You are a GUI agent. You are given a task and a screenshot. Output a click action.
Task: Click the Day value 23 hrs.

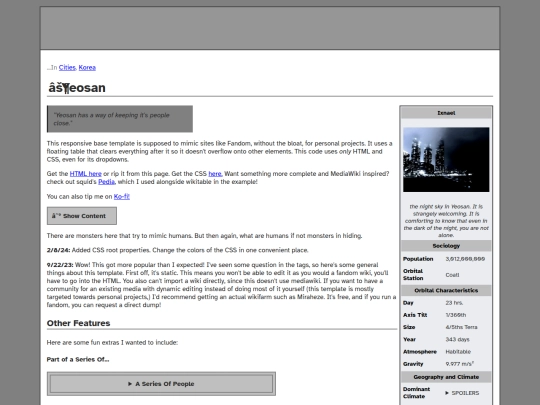[x=454, y=303]
